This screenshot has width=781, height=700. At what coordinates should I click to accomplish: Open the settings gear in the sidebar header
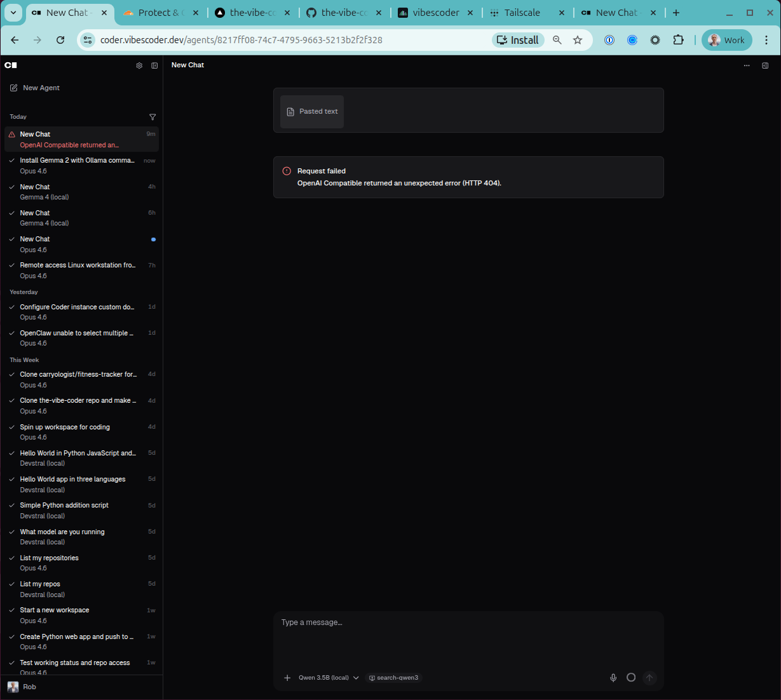[x=139, y=65]
